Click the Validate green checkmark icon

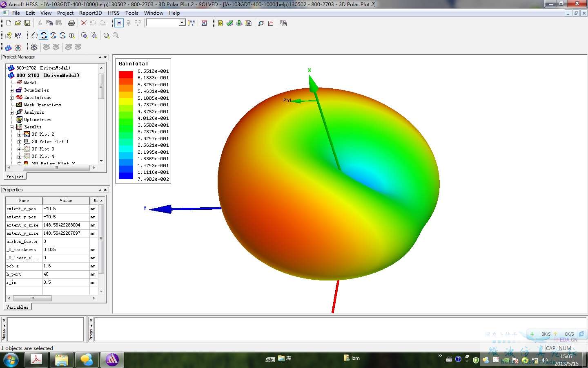pyautogui.click(x=230, y=23)
